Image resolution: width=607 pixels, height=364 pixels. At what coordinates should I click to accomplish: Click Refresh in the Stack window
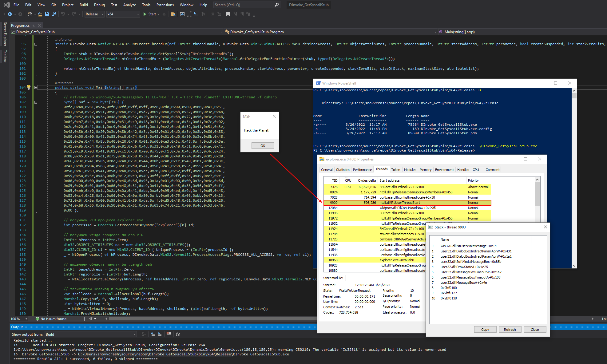pyautogui.click(x=510, y=330)
